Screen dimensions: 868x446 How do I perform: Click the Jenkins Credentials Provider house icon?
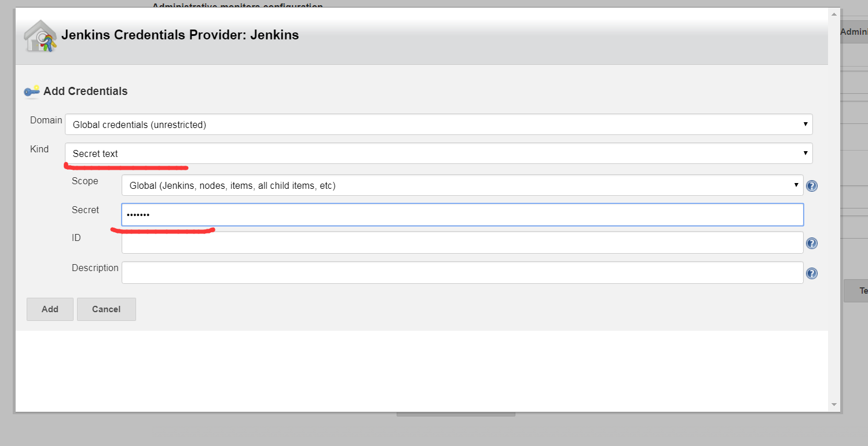pyautogui.click(x=40, y=36)
